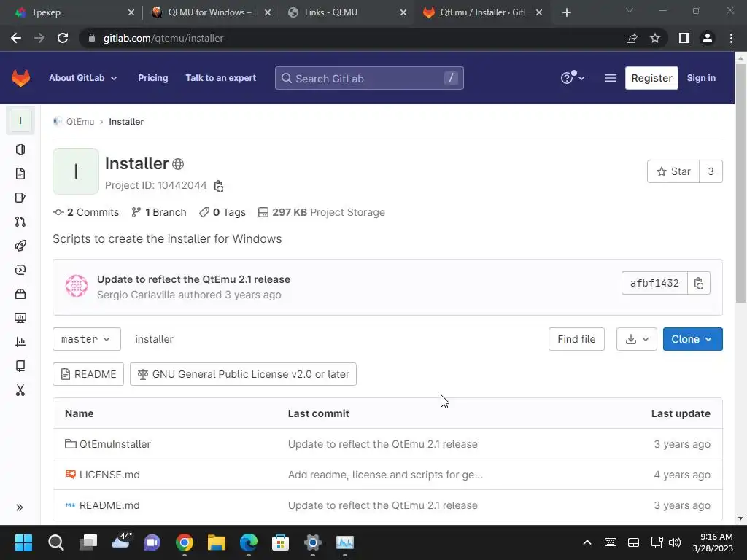The image size is (747, 560).
Task: Open the LICENSE.md file
Action: [109, 475]
